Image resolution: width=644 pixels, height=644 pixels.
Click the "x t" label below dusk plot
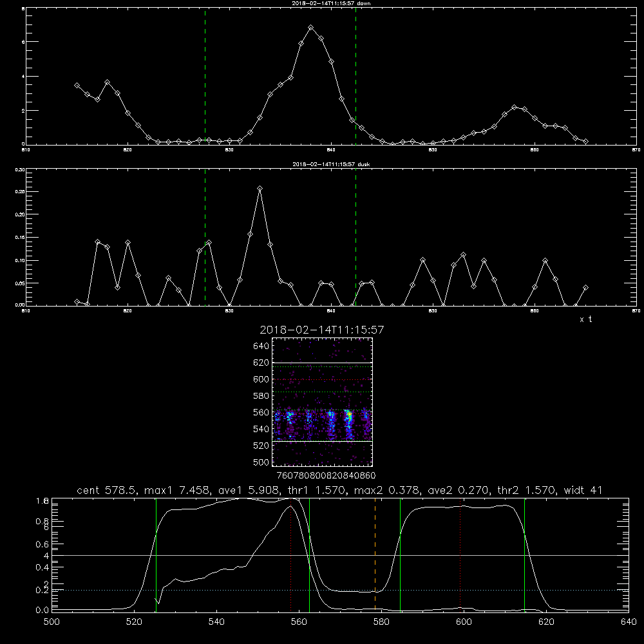click(x=585, y=319)
